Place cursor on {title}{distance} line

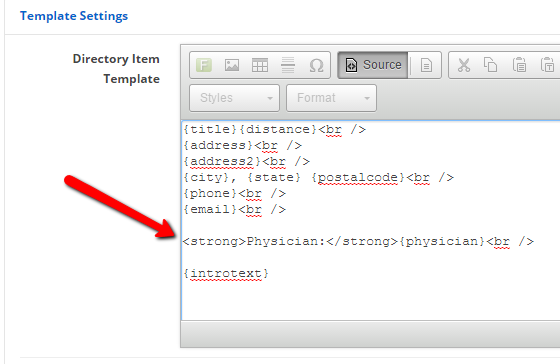click(x=275, y=130)
